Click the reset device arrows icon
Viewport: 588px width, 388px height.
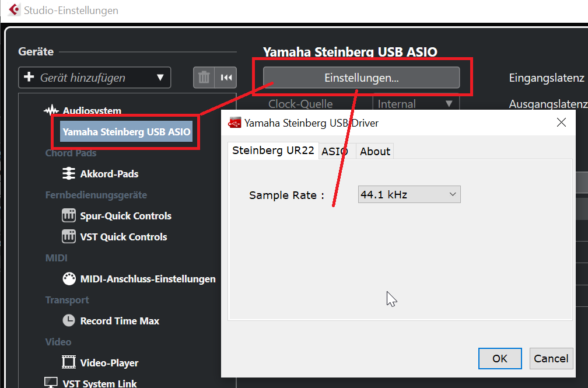(x=226, y=78)
